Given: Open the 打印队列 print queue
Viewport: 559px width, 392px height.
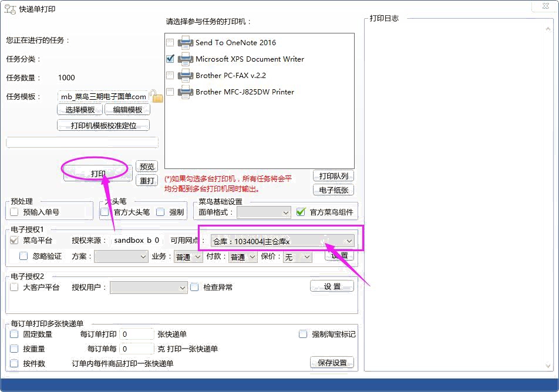Looking at the screenshot, I should pyautogui.click(x=333, y=176).
